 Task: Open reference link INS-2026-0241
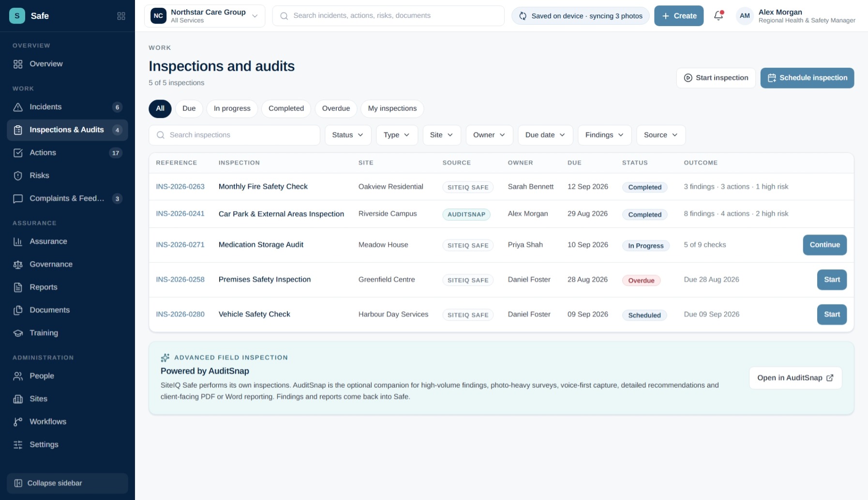[x=180, y=214]
